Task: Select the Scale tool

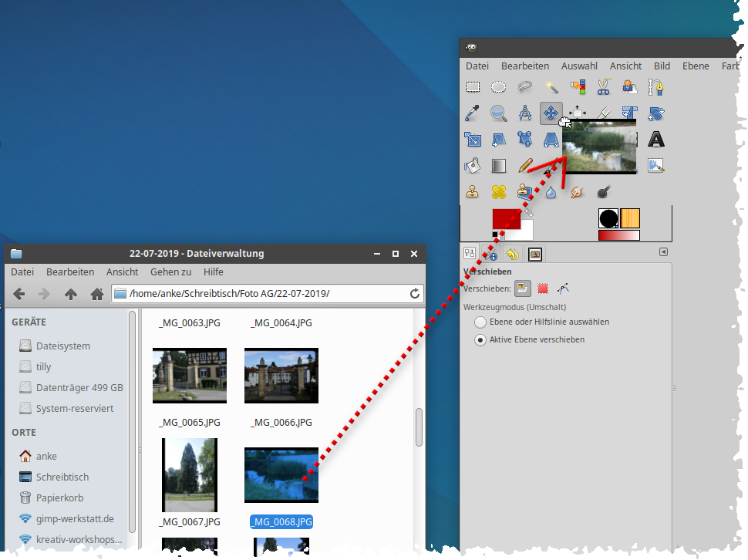Action: 473,140
